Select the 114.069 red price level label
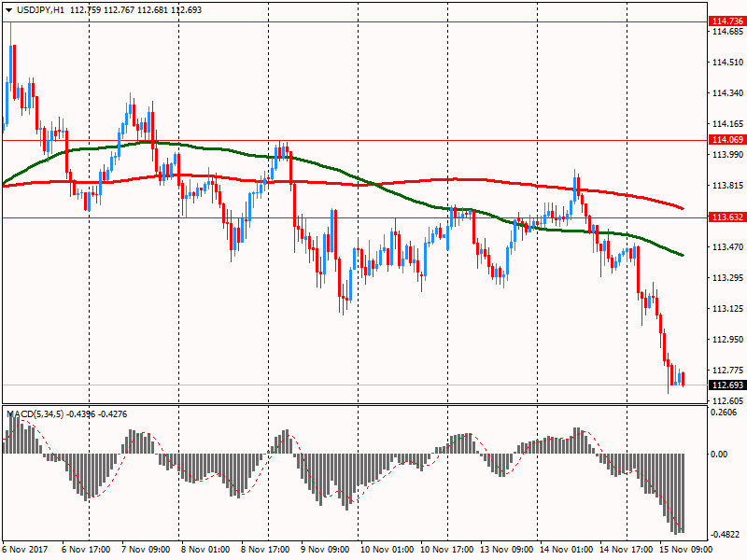747x560 pixels. 727,139
